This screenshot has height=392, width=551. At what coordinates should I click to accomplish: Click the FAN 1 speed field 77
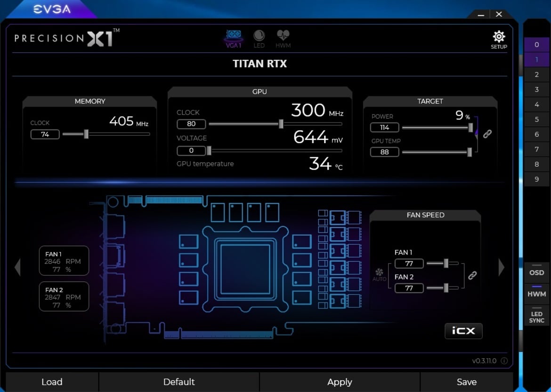(409, 264)
